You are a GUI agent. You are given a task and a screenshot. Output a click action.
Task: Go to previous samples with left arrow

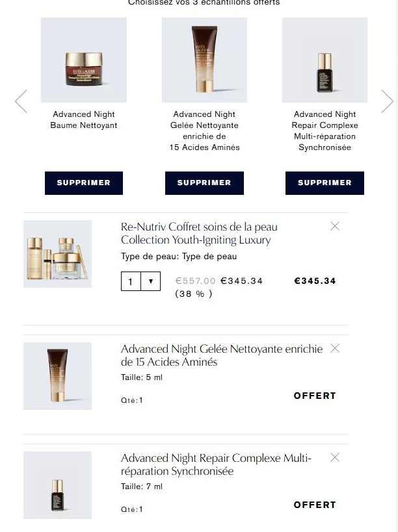pos(21,101)
